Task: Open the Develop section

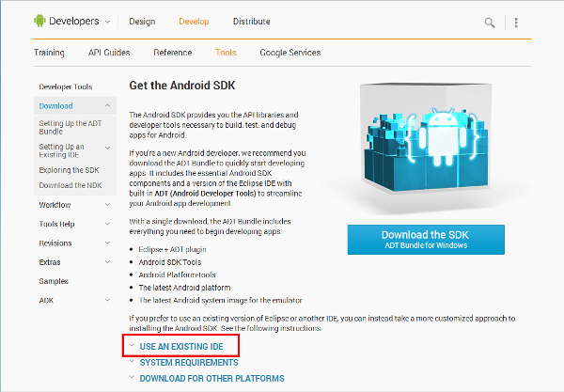Action: point(194,22)
